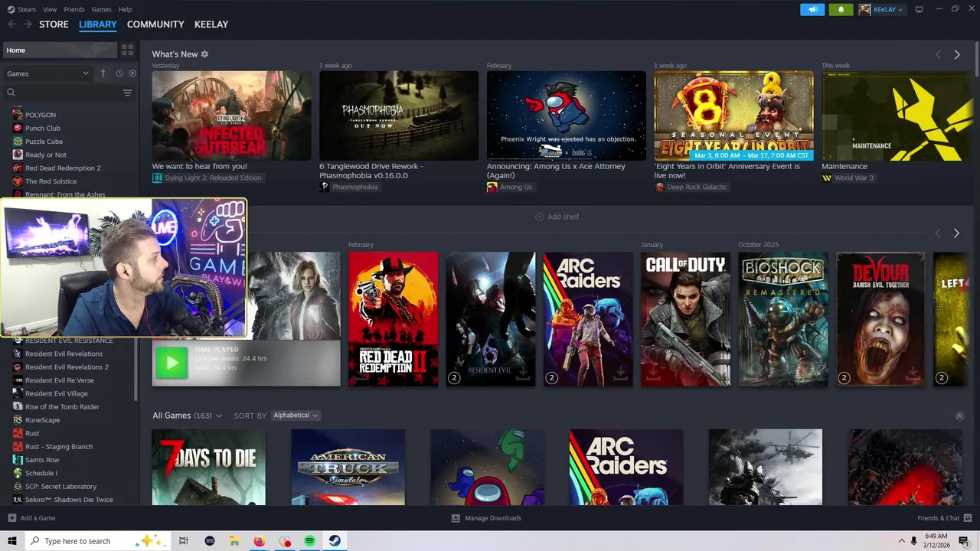Enter Big Picture mode monitor icon

tap(920, 9)
